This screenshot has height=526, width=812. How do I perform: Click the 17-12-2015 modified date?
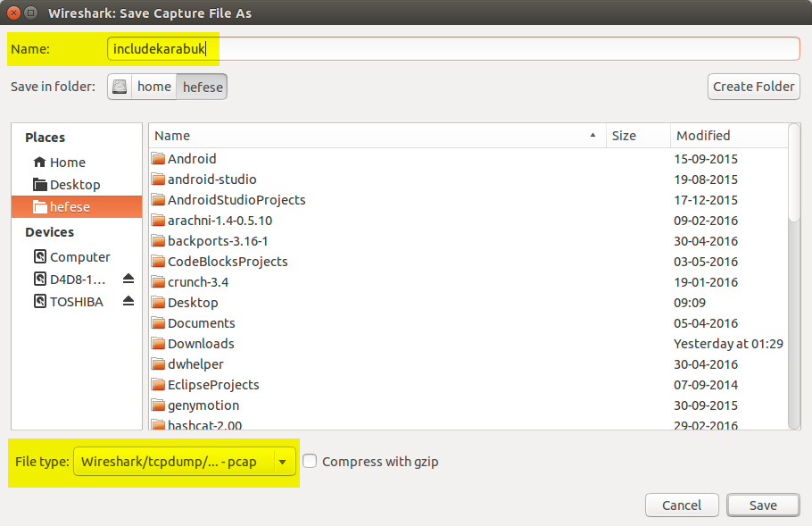(x=706, y=200)
